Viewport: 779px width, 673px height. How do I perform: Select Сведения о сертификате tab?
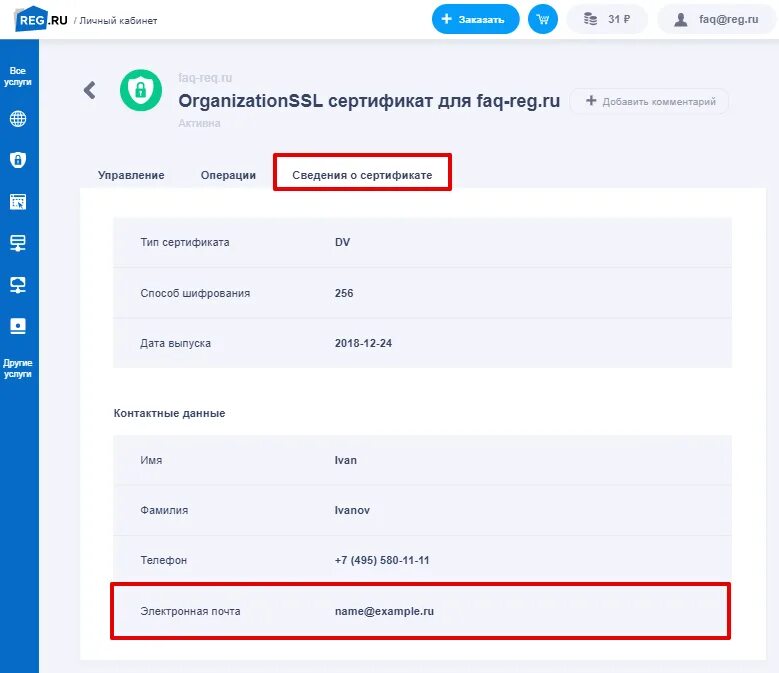[x=362, y=175]
